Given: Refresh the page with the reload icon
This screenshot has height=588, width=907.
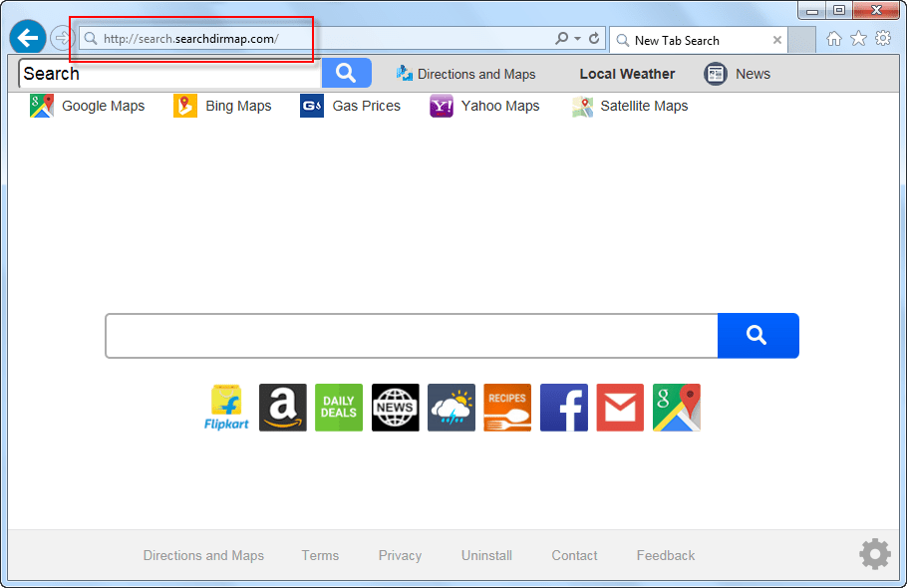Looking at the screenshot, I should point(594,39).
